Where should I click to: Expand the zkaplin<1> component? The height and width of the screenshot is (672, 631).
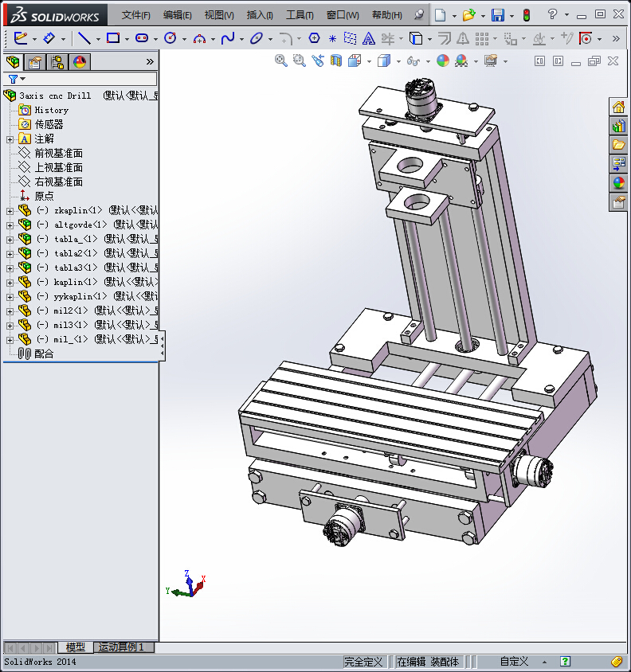(10, 211)
